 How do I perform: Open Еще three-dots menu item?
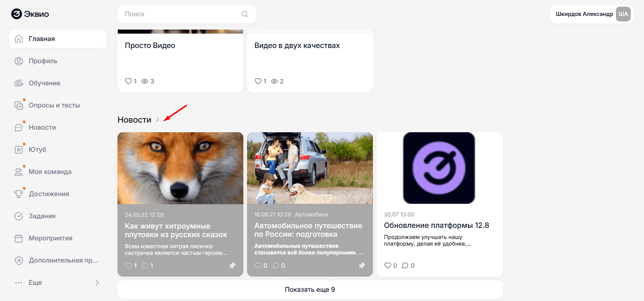pyautogui.click(x=19, y=283)
